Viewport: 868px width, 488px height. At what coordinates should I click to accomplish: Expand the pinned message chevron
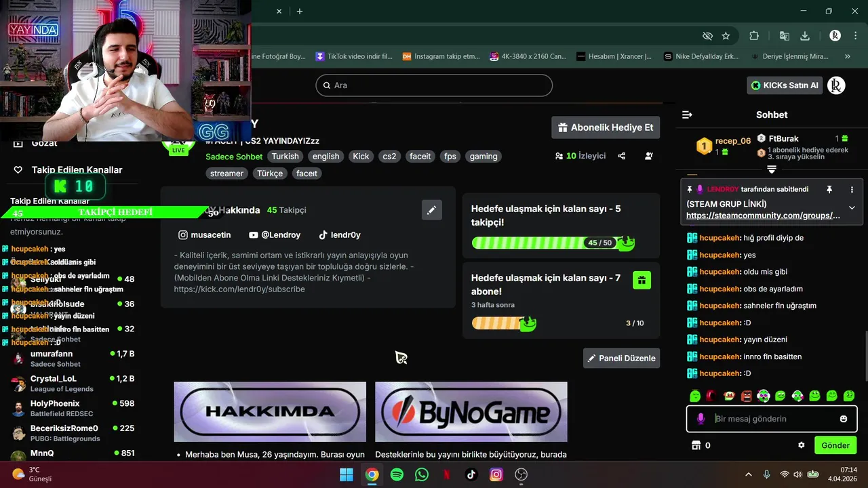[852, 208]
